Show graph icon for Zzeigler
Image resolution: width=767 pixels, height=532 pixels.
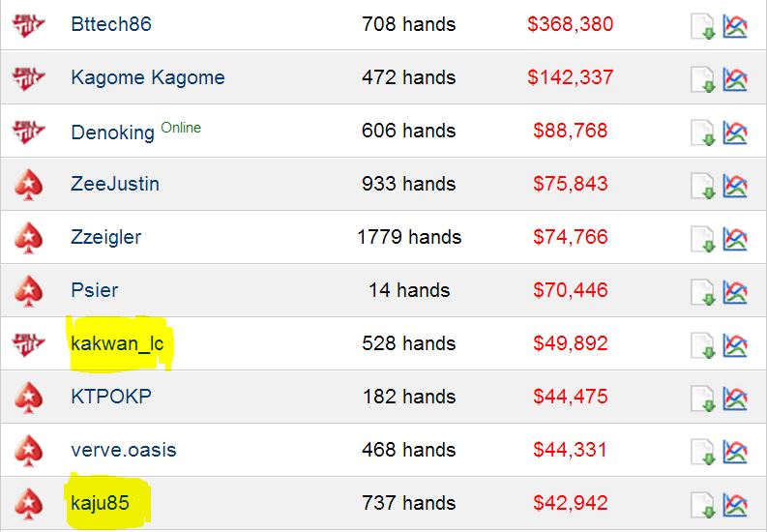click(x=735, y=239)
